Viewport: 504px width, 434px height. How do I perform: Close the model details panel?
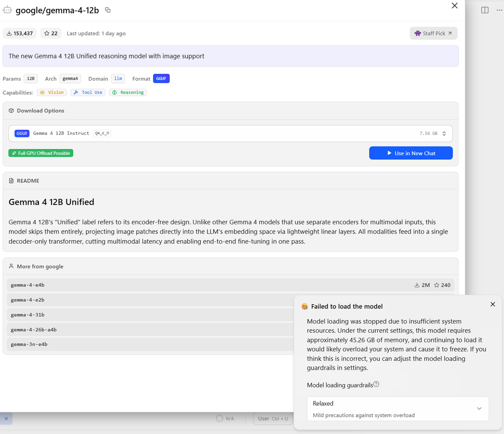coord(454,5)
